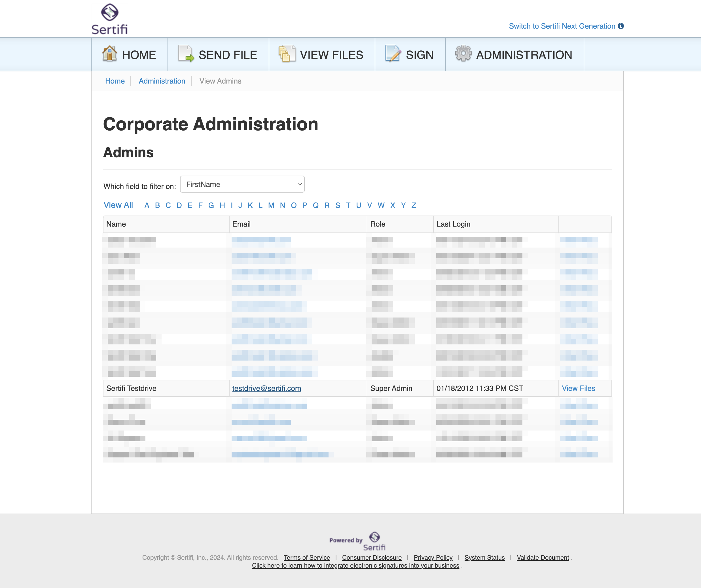Filter admins by letter H
Image resolution: width=701 pixels, height=588 pixels.
222,205
